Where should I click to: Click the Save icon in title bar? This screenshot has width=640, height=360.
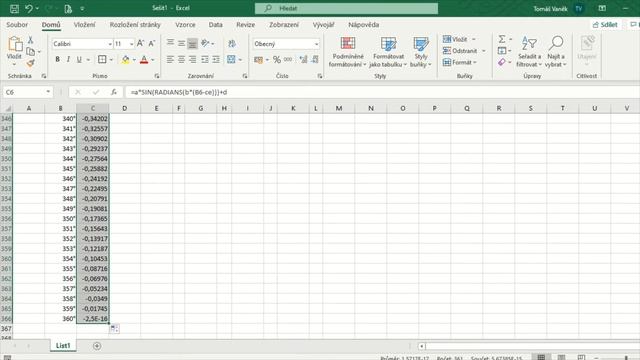[14, 8]
